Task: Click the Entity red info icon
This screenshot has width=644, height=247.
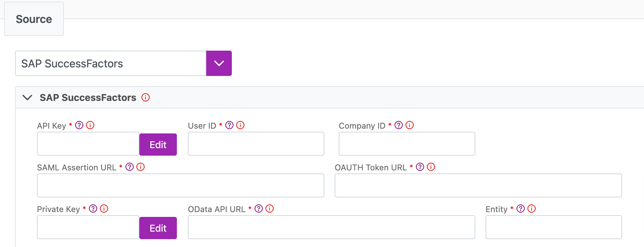Action: coord(531,209)
